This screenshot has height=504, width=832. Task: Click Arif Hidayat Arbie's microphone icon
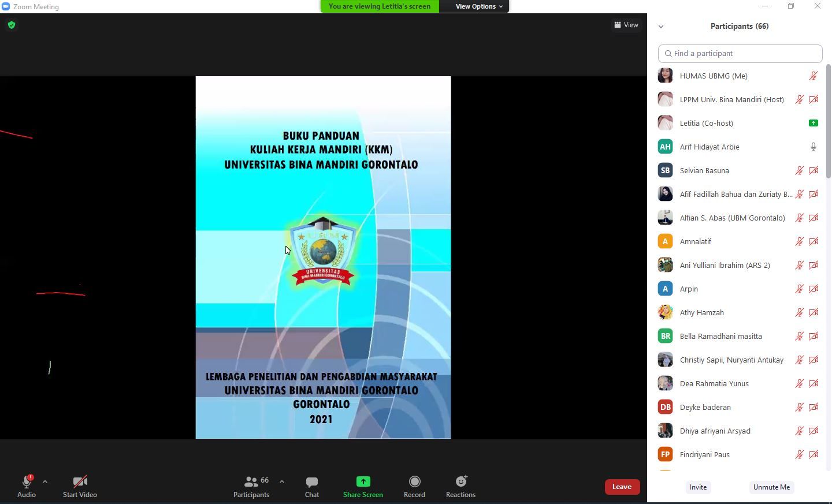pos(813,147)
